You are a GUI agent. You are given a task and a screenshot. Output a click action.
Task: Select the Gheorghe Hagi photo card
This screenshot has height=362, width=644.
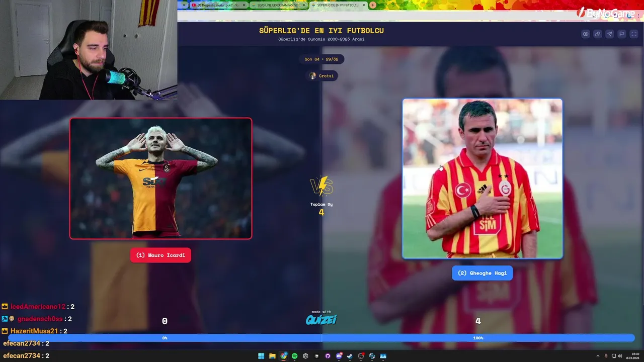coord(482,178)
